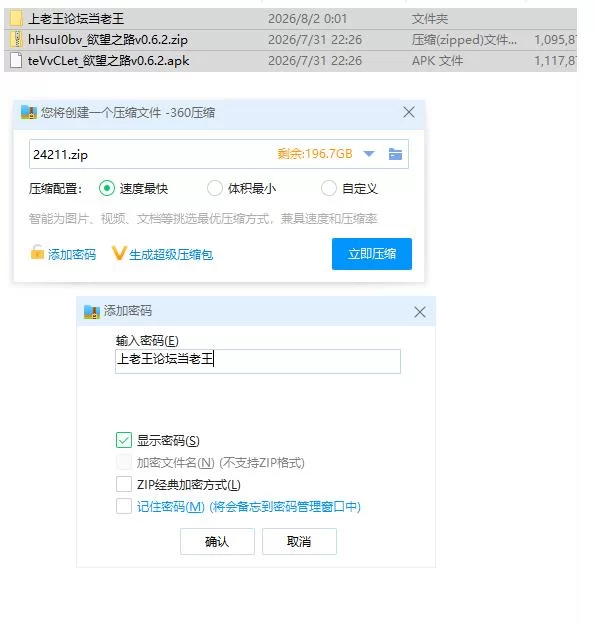
Task: Click the 压缩配置: label
Action: [x=55, y=188]
